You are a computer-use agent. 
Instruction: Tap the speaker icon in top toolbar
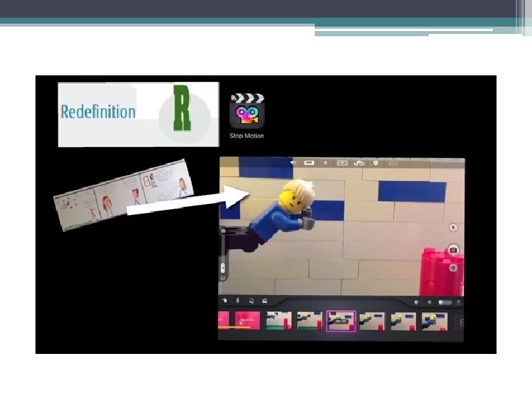[x=293, y=163]
